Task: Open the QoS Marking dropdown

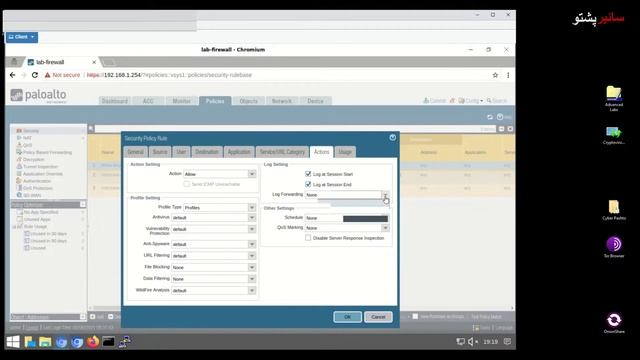Action: (385, 228)
